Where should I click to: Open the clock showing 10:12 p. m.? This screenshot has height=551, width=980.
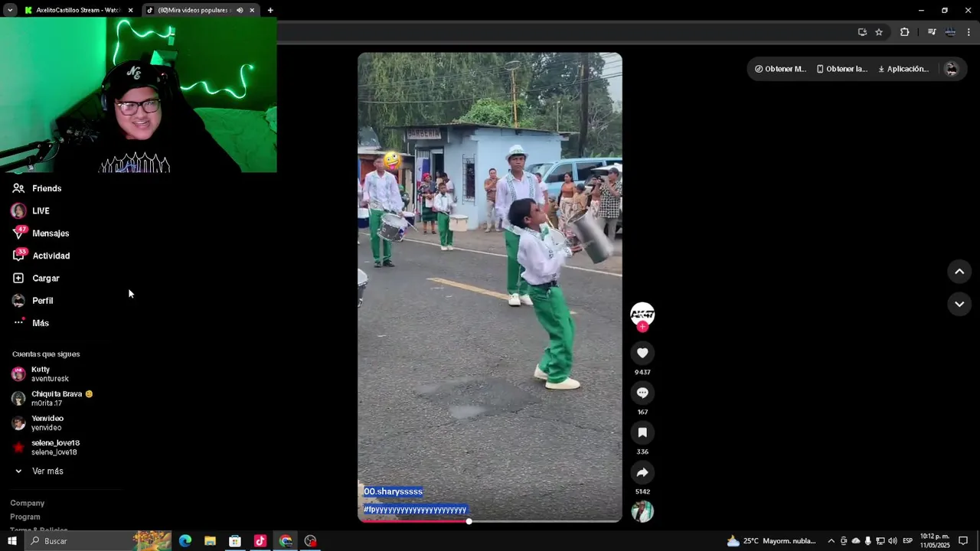(x=935, y=541)
